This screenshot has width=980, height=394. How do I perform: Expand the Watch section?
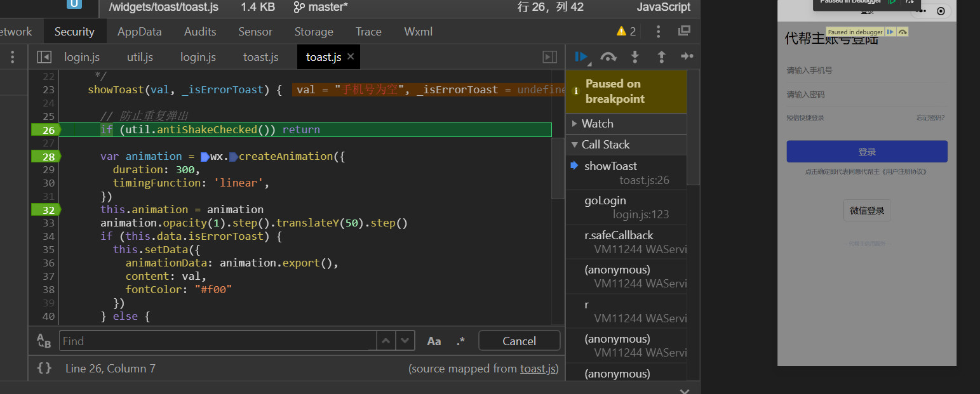pyautogui.click(x=597, y=124)
